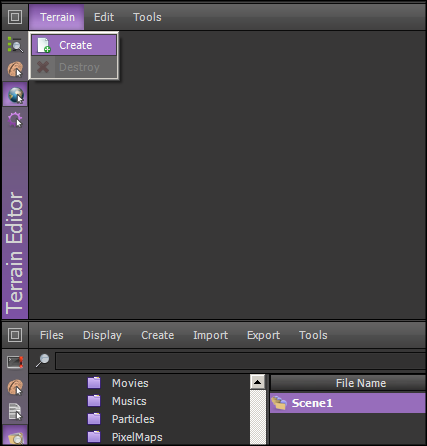Viewport: 427px width, 446px height.
Task: Click the brain cursor icon in lower sidebar
Action: pyautogui.click(x=15, y=387)
